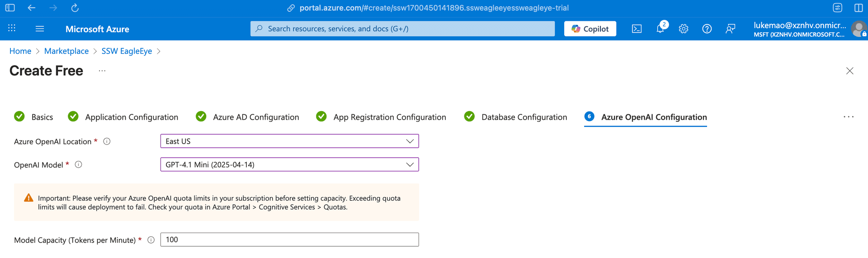The image size is (868, 258).
Task: Focus the Search resources, services, and docs box
Action: click(x=402, y=28)
